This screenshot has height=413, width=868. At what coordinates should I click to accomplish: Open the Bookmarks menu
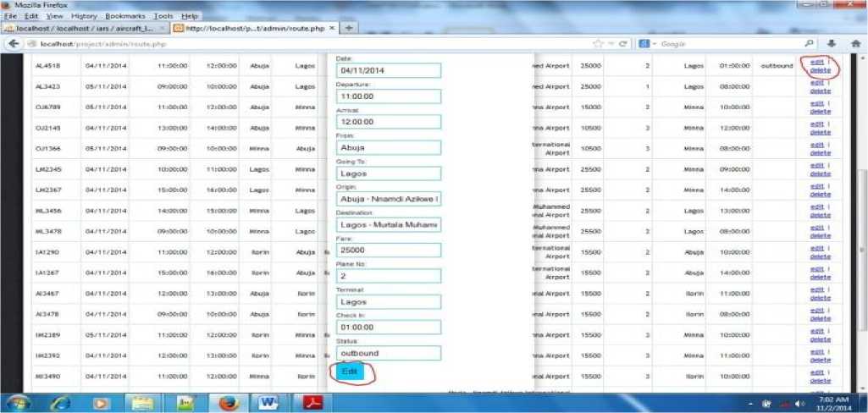[124, 17]
